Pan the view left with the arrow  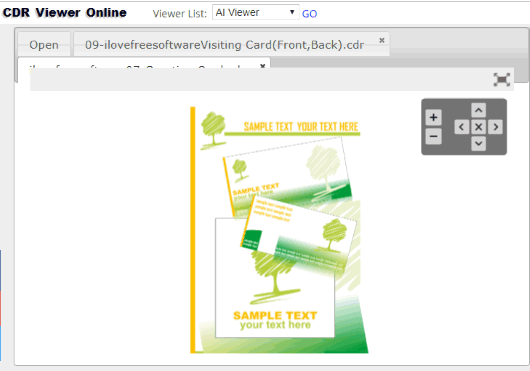click(x=461, y=127)
